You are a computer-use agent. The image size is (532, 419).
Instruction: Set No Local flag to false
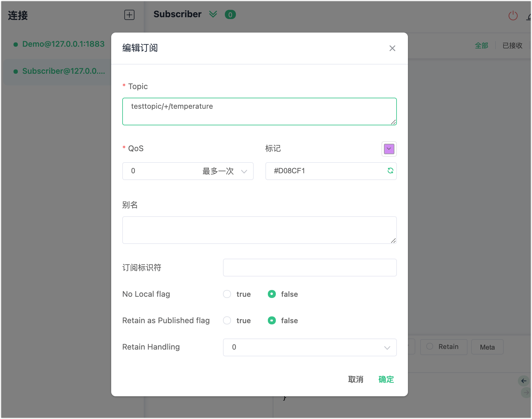point(272,294)
